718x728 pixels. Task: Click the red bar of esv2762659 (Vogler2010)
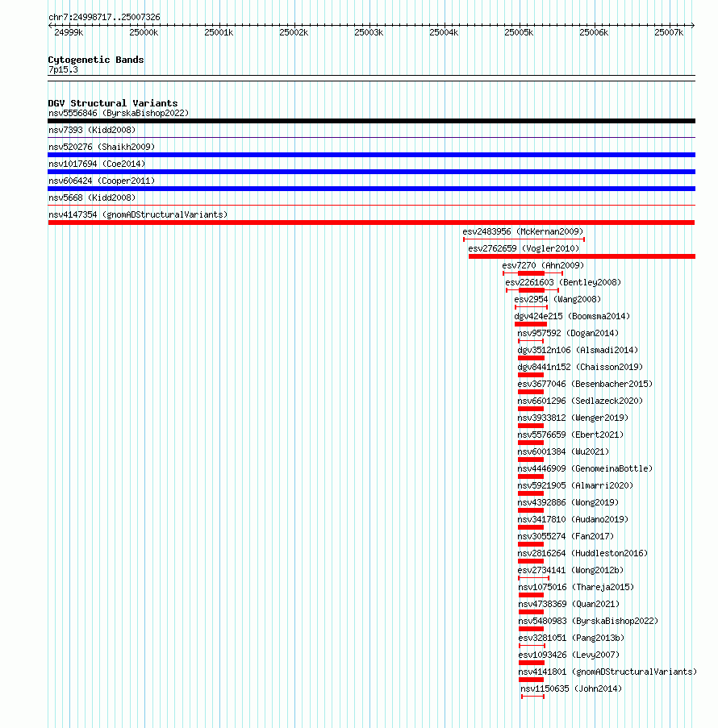582,256
